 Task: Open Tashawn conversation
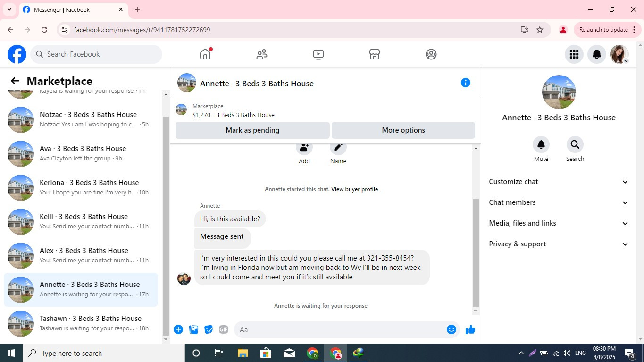(81, 324)
